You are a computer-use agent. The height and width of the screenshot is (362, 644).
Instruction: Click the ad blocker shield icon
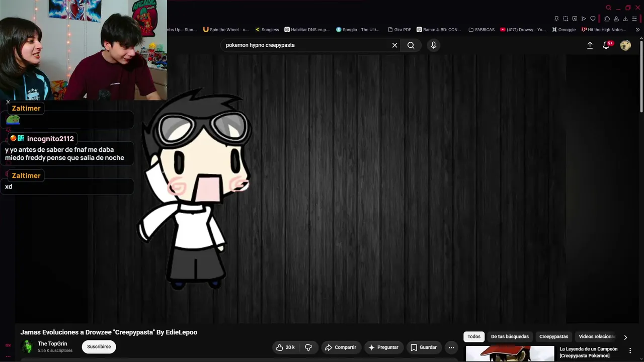[575, 19]
